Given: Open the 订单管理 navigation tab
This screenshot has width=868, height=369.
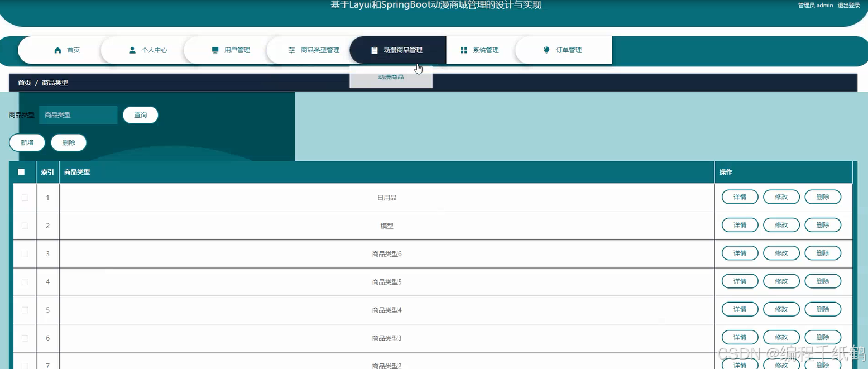Looking at the screenshot, I should tap(564, 50).
